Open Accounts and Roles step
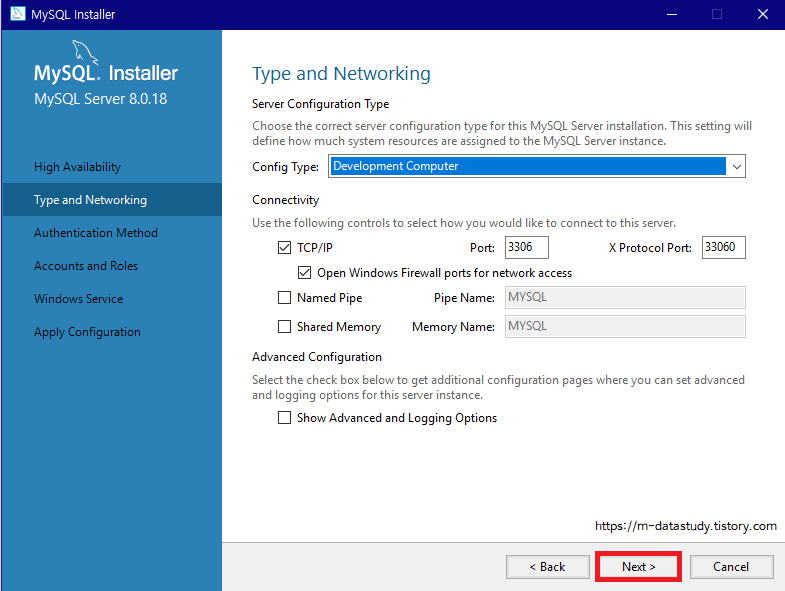Viewport: 785px width, 591px height. [86, 266]
